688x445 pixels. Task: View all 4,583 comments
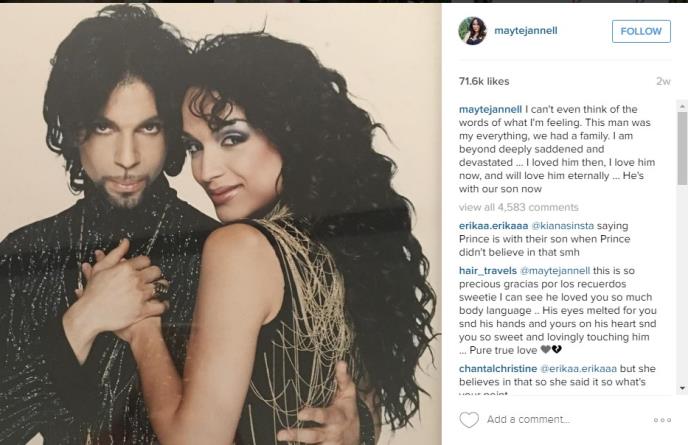click(519, 207)
